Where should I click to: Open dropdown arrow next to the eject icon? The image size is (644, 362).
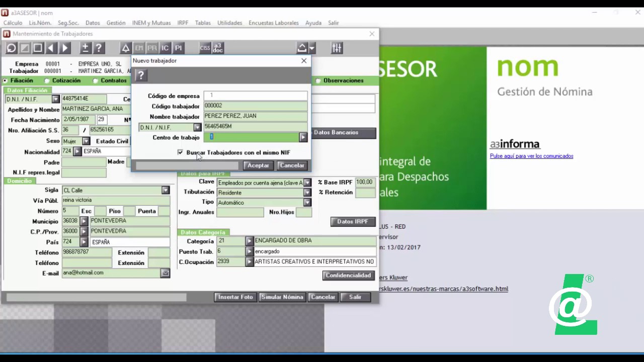pos(312,48)
